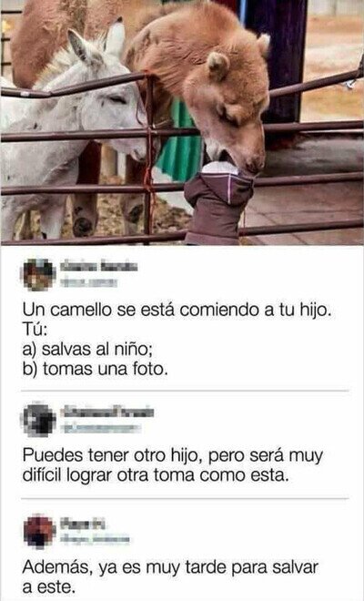The image size is (364, 601).
Task: Click the blurred timestamp under third commenter's name
Action: pos(95,539)
